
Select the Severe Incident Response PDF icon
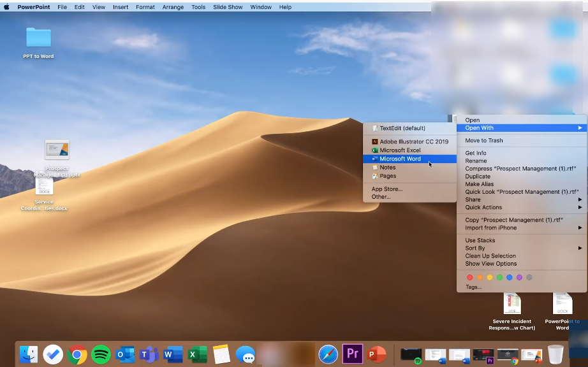[512, 304]
